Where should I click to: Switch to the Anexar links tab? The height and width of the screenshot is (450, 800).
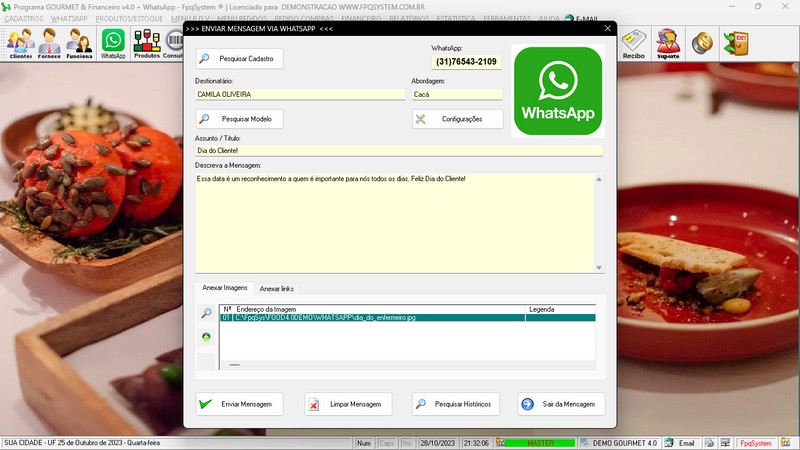point(277,288)
